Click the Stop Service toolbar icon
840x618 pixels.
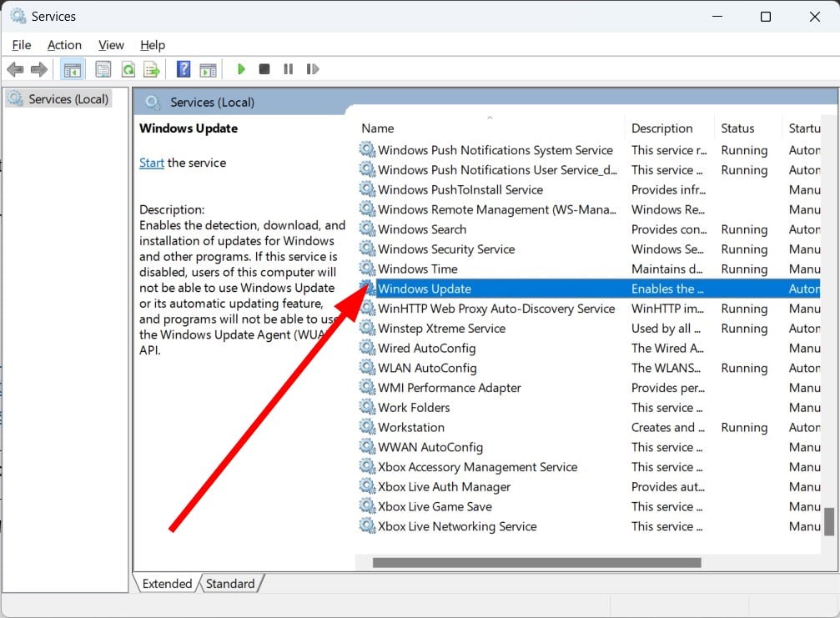[264, 69]
